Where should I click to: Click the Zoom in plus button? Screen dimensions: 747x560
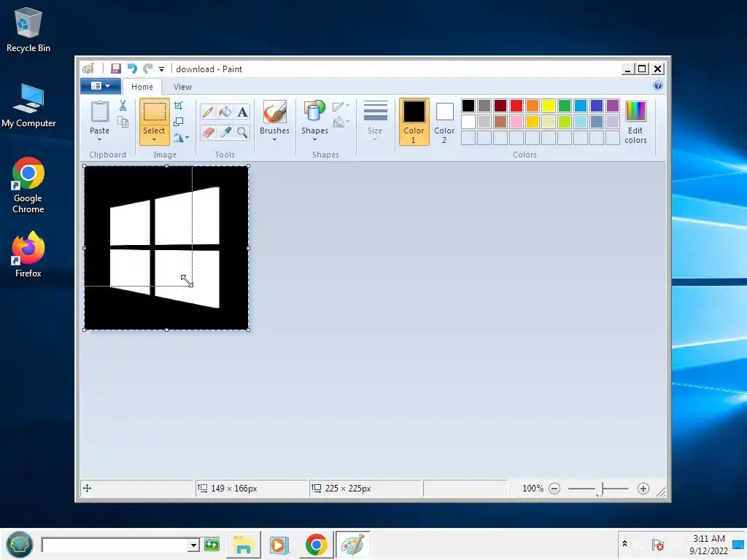pyautogui.click(x=643, y=489)
